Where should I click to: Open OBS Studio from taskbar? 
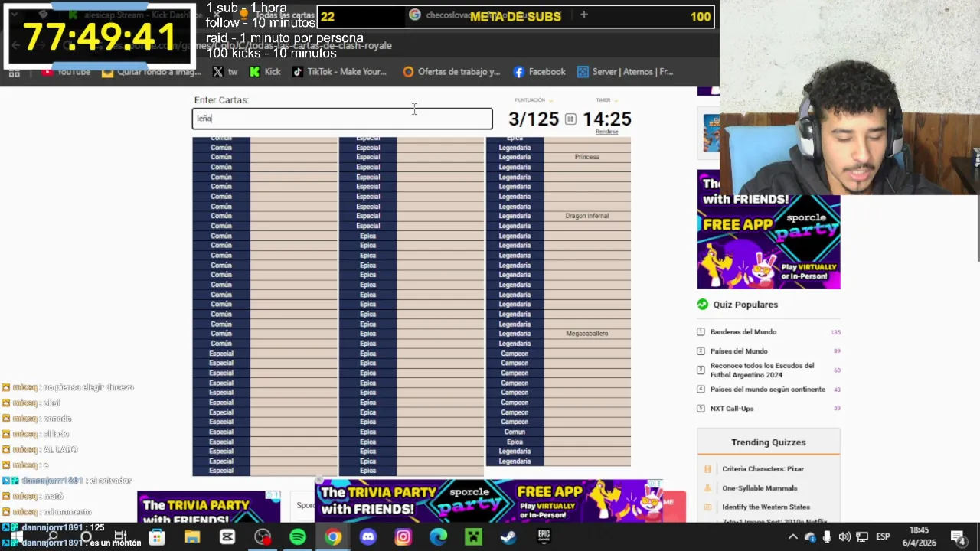click(263, 537)
